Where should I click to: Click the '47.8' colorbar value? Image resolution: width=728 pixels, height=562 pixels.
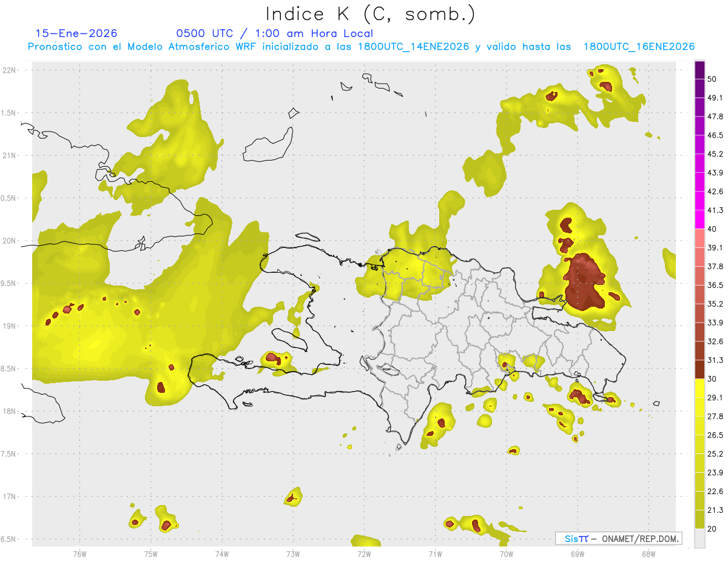coord(715,116)
